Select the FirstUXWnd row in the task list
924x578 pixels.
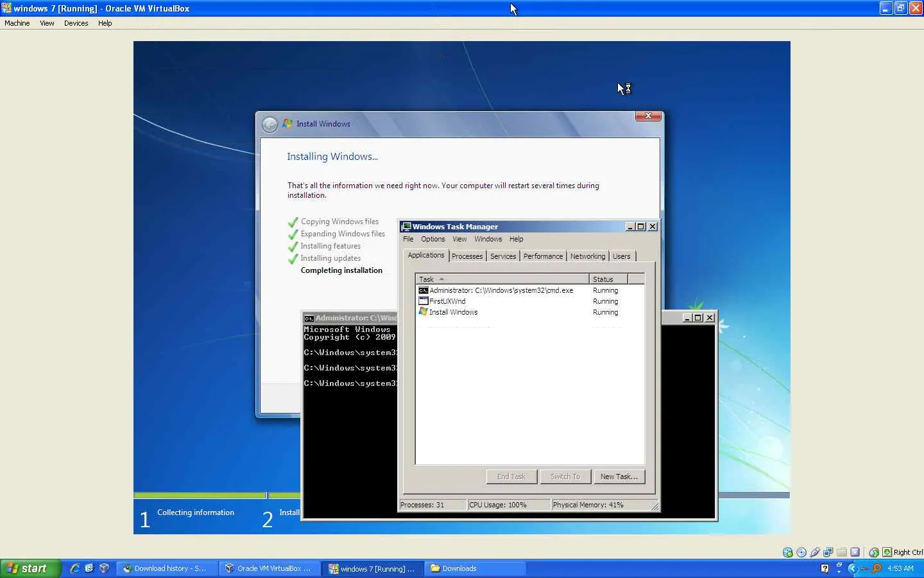(530, 301)
